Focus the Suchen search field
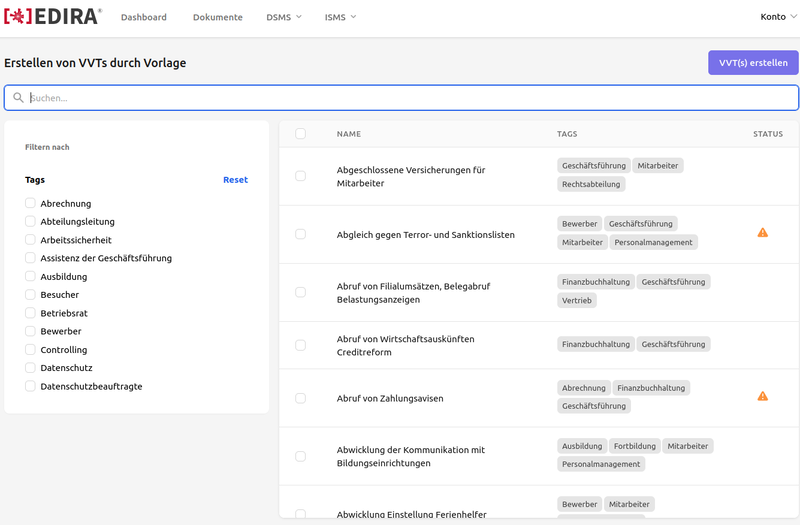800x525 pixels. pyautogui.click(x=410, y=98)
